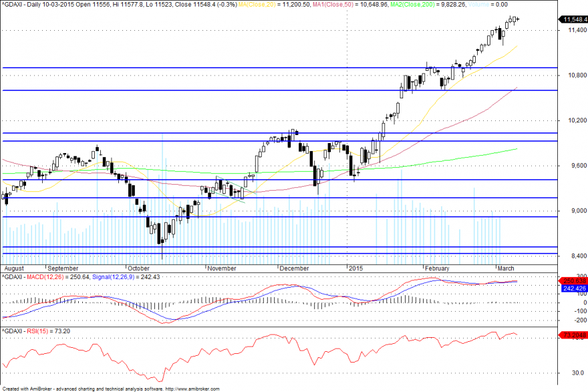Click the last price tag 11,548.4

[x=573, y=19]
